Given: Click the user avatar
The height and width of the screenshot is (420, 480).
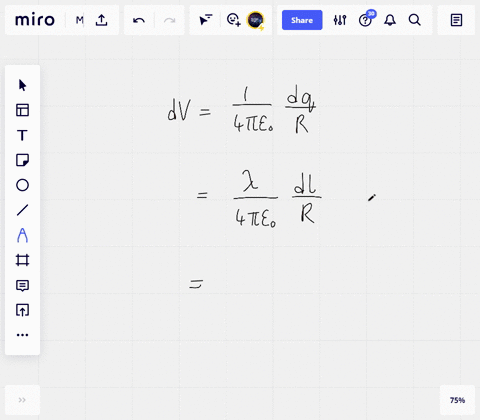Looking at the screenshot, I should click(255, 20).
